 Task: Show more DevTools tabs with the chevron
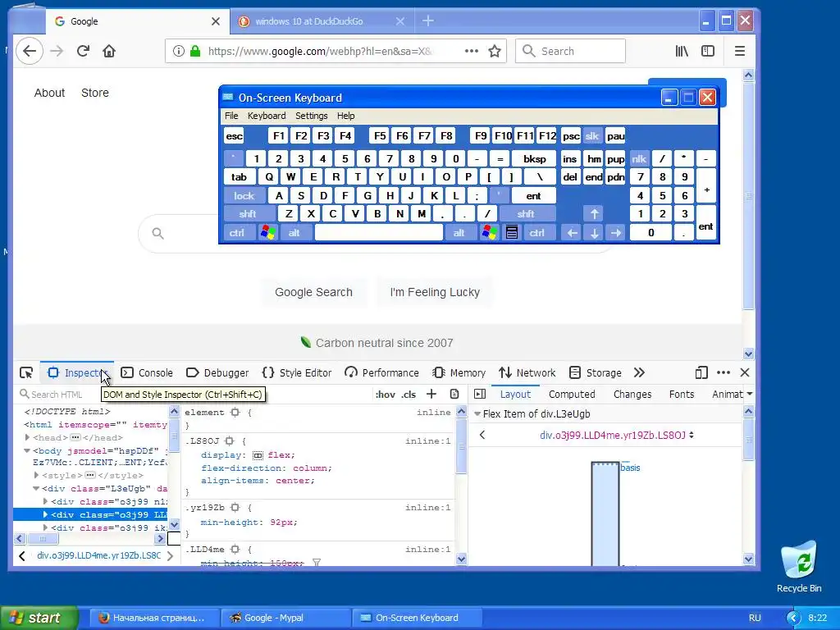[x=639, y=373]
